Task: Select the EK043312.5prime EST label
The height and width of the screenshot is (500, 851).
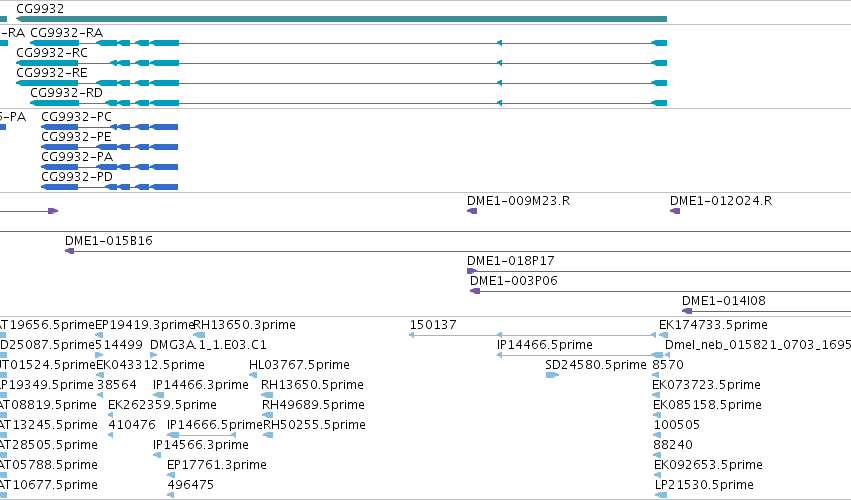Action: click(150, 365)
